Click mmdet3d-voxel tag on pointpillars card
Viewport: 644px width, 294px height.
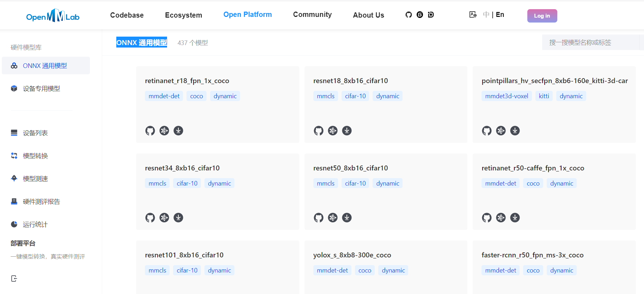pyautogui.click(x=507, y=96)
